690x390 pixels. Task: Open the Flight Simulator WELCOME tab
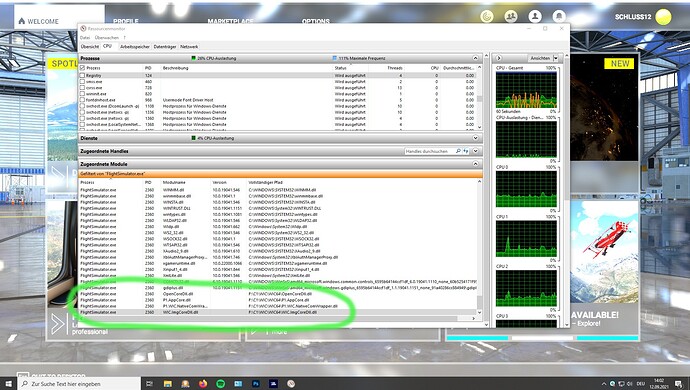(59, 18)
